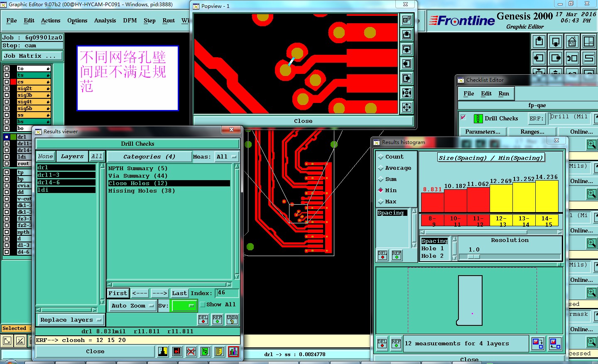This screenshot has height=364, width=598.
Task: Click the yellow notes report icon in Results viewer
Action: [219, 352]
